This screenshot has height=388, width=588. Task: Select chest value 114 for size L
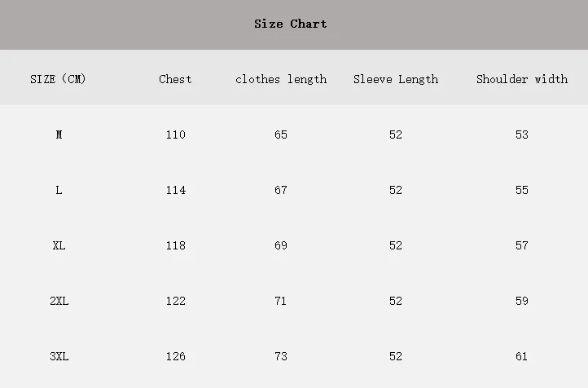(x=175, y=190)
